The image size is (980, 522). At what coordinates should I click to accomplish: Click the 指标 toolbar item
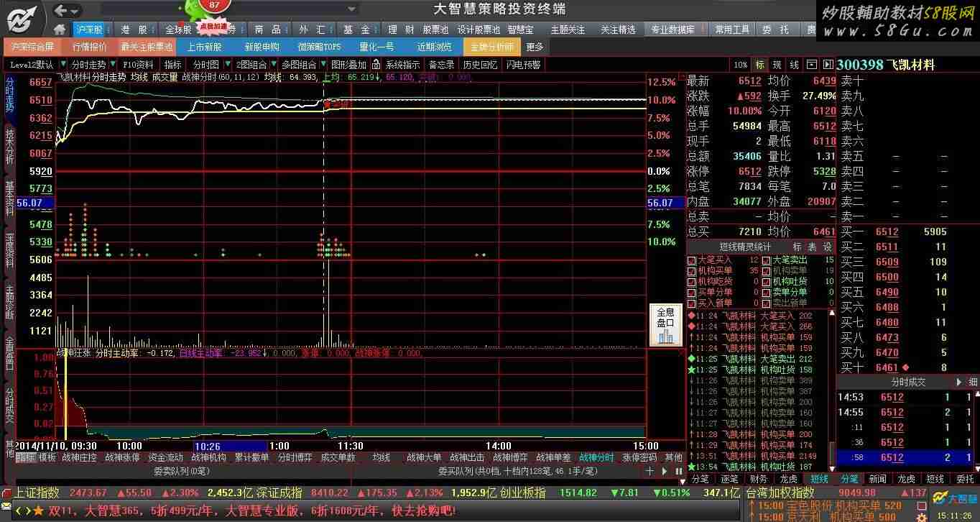point(172,65)
